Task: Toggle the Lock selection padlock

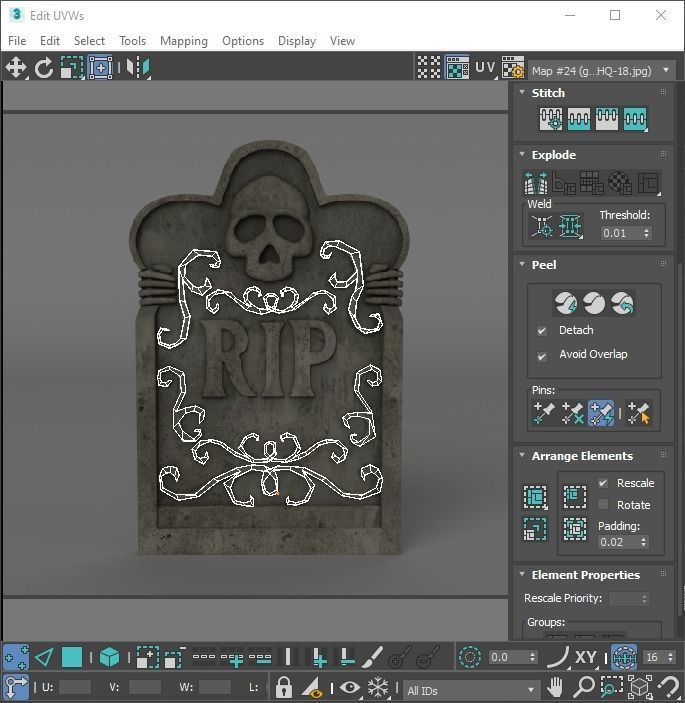Action: (284, 686)
